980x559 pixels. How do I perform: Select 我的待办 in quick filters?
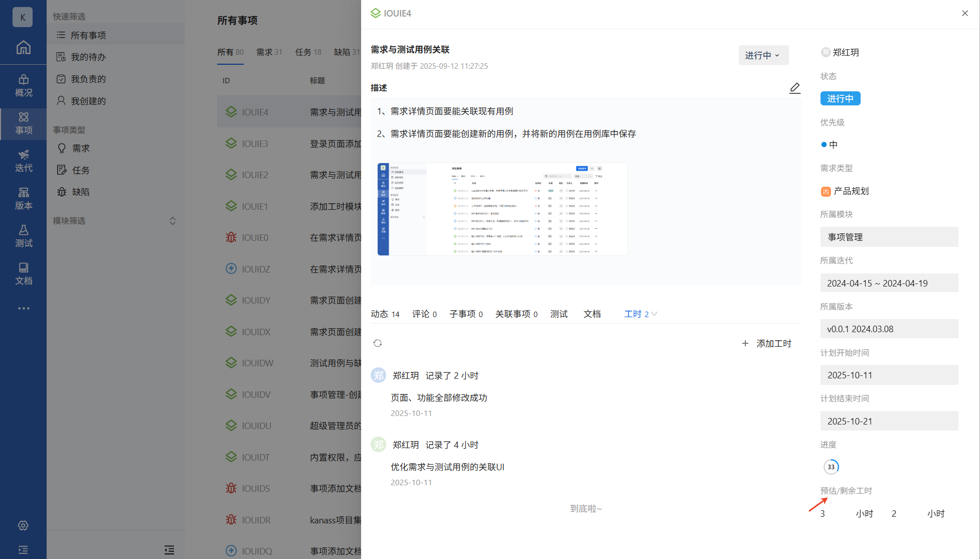(x=88, y=57)
